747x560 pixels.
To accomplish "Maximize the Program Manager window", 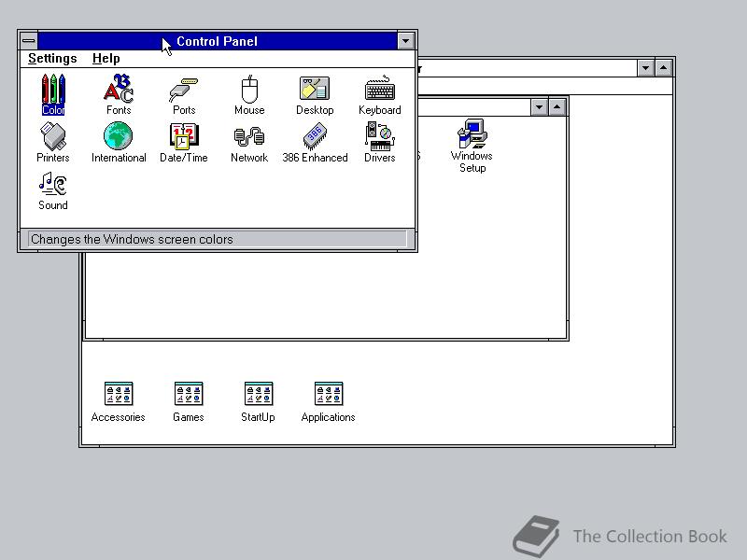I will [664, 68].
